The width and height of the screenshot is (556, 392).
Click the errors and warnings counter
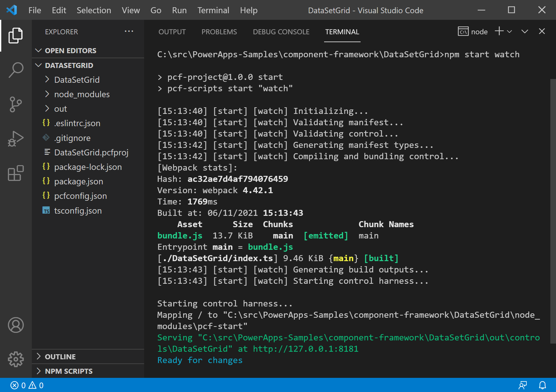[x=27, y=385]
